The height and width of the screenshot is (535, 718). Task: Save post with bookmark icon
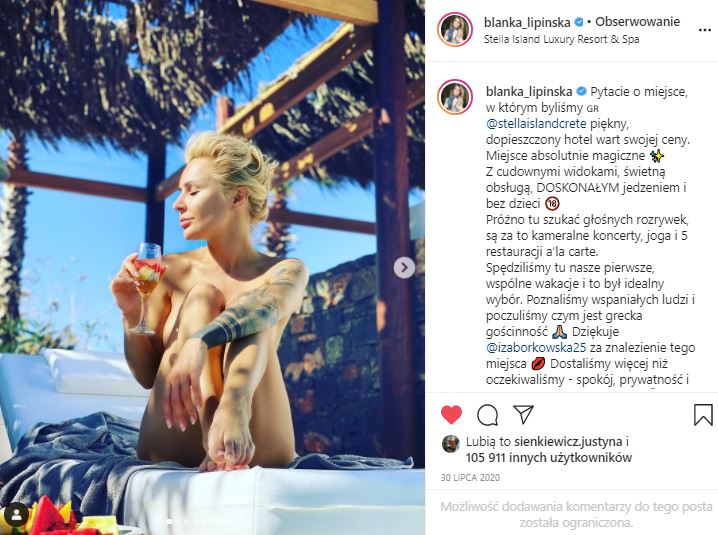[703, 415]
